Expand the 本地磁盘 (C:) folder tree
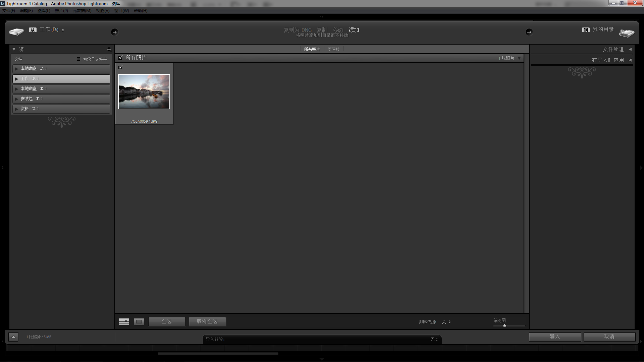This screenshot has height=362, width=644. pos(16,69)
